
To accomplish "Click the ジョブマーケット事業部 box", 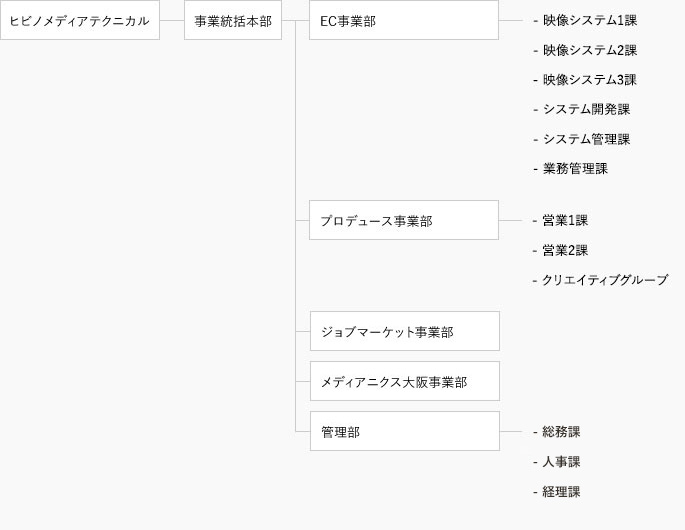I will pos(405,331).
